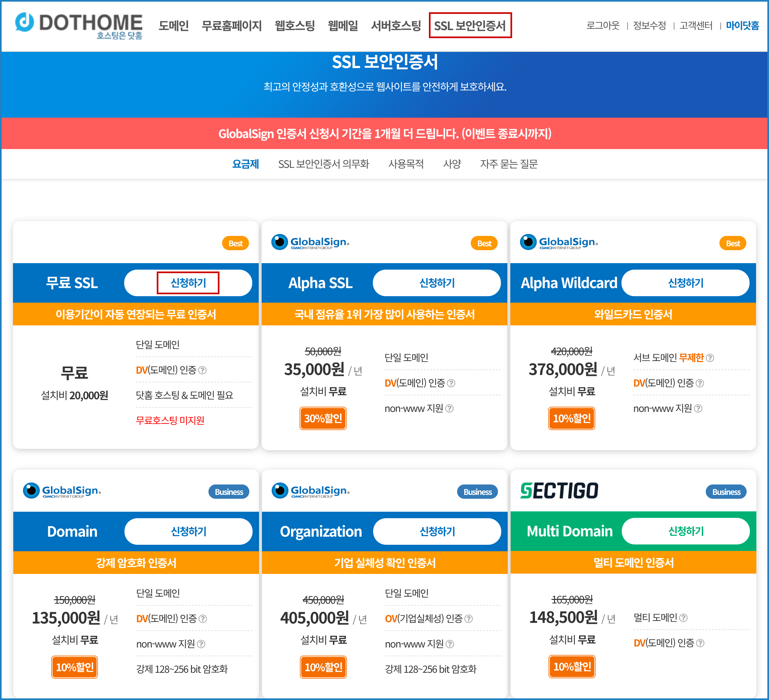
Task: Click help icon next to 서브 도메인 무제한
Action: (x=710, y=358)
